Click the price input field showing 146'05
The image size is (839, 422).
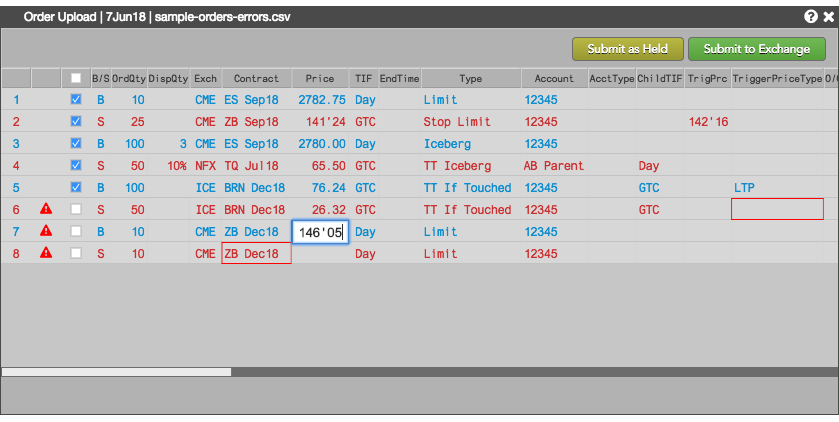320,232
